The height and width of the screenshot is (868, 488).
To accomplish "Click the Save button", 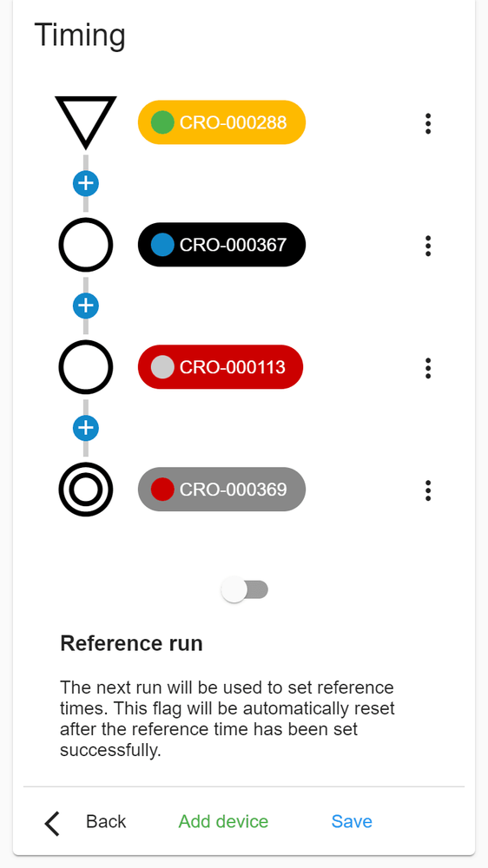I will pyautogui.click(x=352, y=821).
